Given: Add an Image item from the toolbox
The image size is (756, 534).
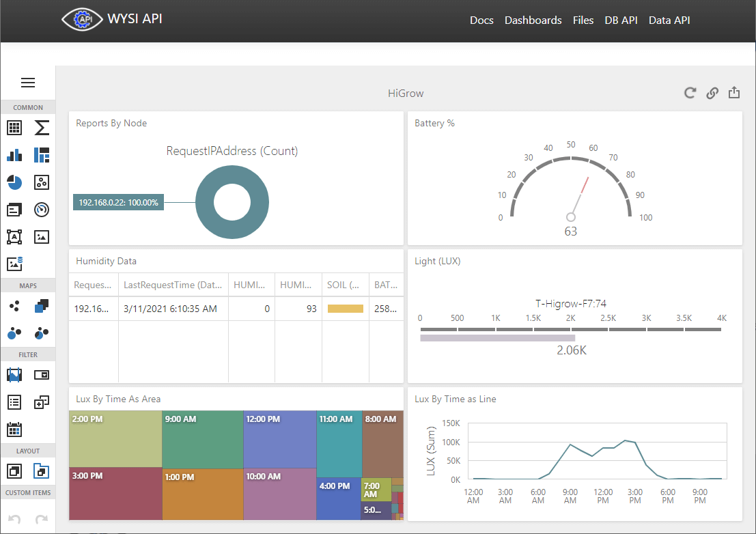Looking at the screenshot, I should click(x=42, y=237).
